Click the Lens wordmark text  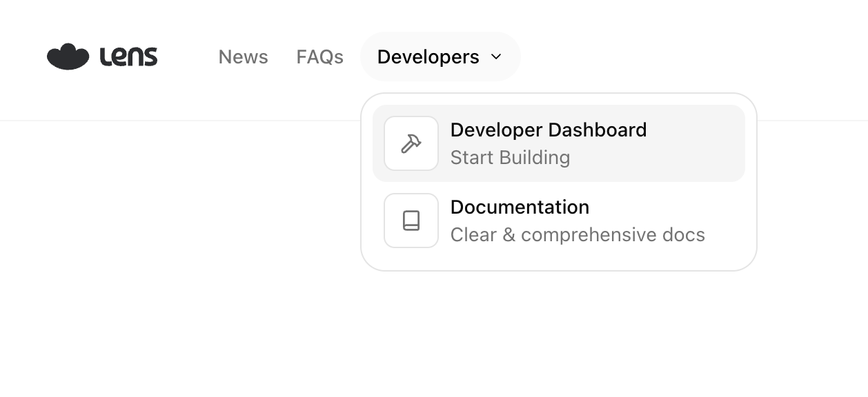(x=129, y=57)
